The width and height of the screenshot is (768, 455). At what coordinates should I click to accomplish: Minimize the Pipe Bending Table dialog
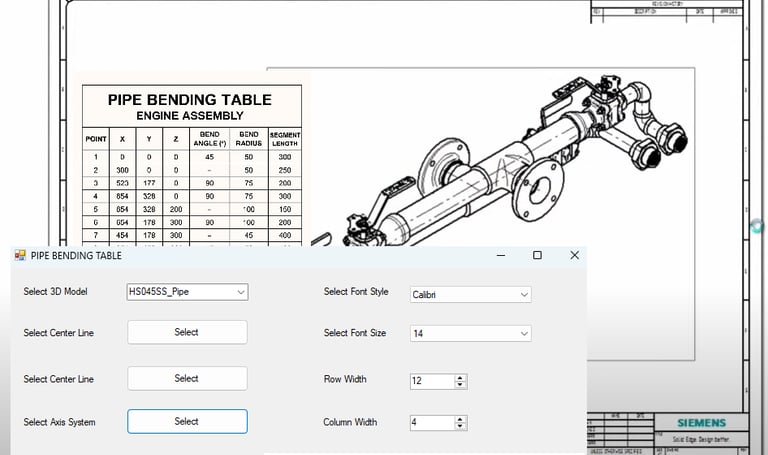[x=501, y=255]
